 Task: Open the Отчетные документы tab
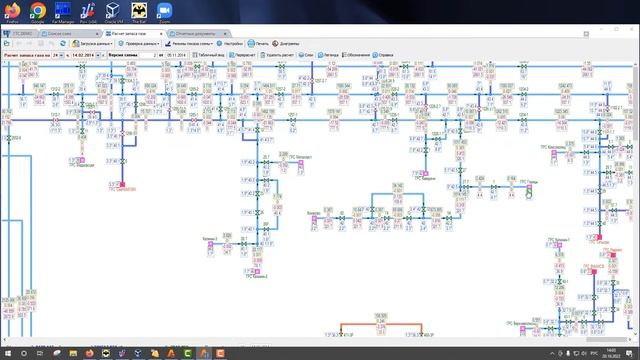[x=195, y=33]
